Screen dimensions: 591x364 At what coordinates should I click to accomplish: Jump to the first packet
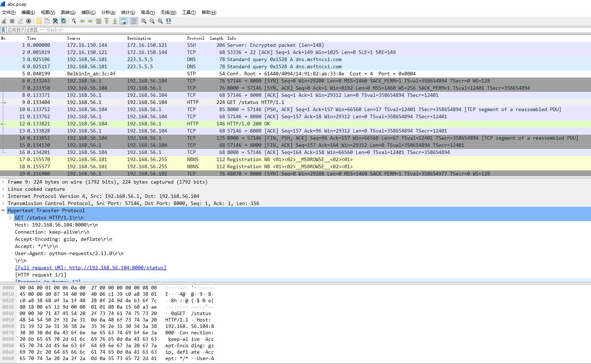[107, 21]
